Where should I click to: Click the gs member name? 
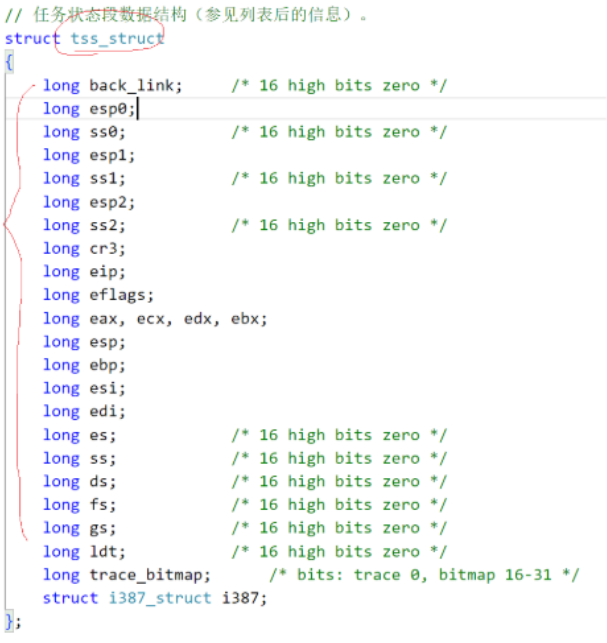[x=99, y=529]
